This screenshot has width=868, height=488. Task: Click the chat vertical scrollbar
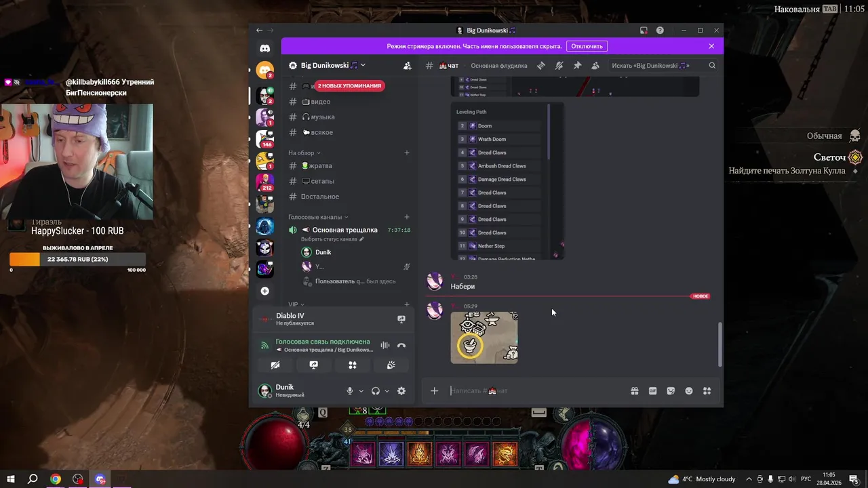point(719,344)
